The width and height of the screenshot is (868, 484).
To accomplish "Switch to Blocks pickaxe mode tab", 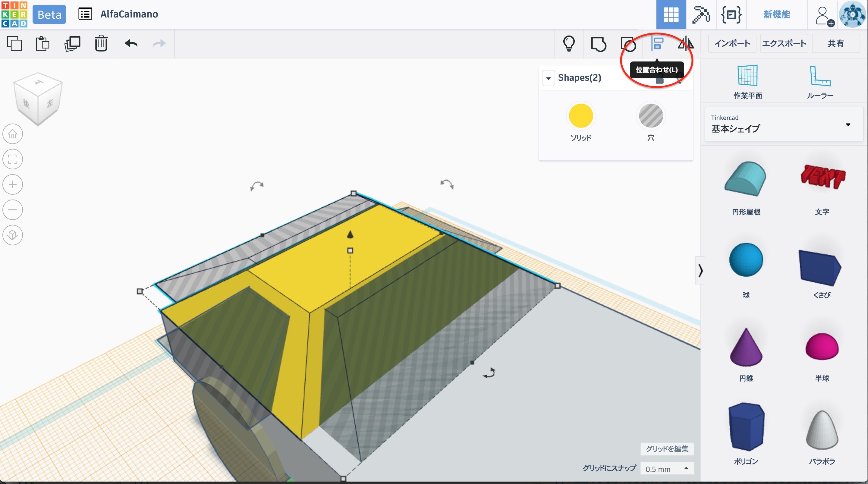I will [x=701, y=14].
